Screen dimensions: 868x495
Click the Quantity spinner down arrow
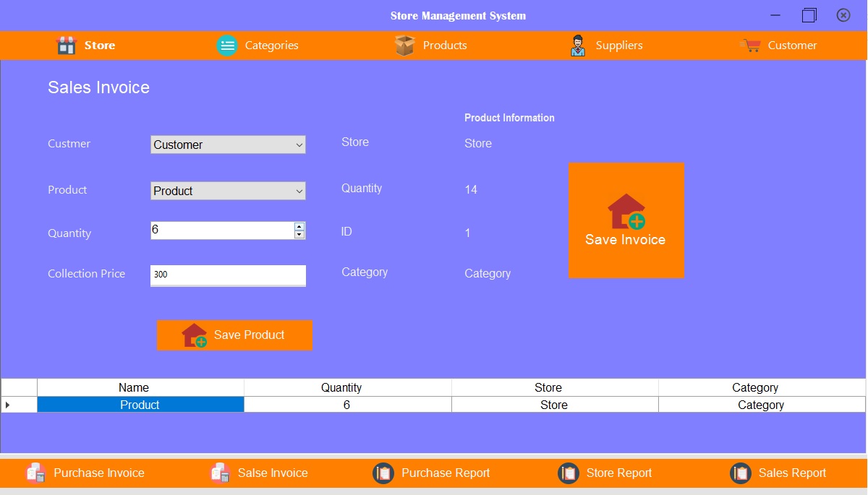298,235
